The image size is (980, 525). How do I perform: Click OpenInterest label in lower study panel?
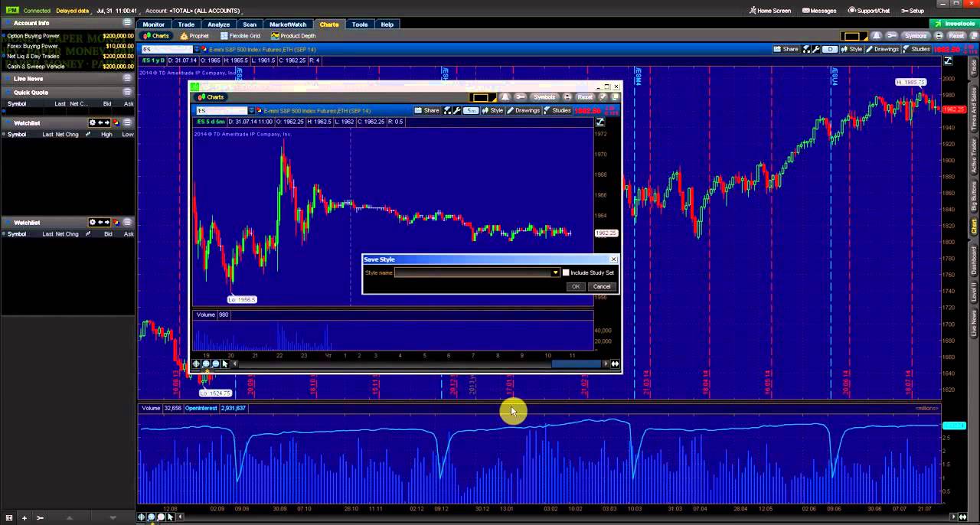pyautogui.click(x=201, y=408)
